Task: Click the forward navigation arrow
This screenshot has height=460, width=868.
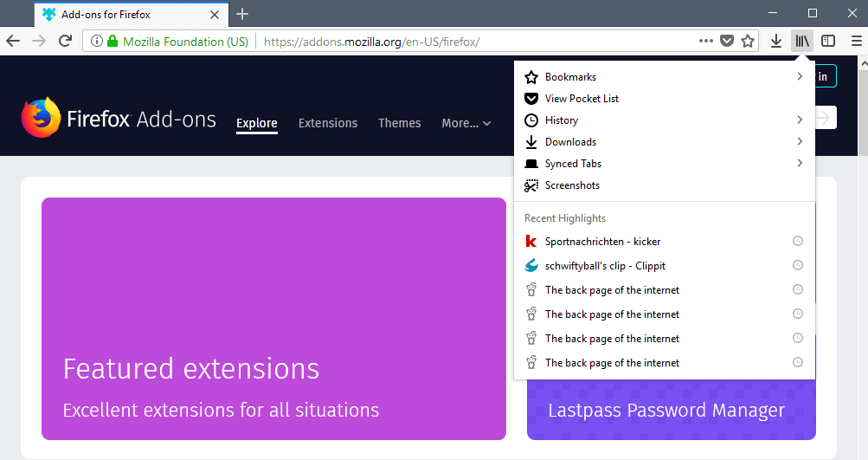Action: 39,41
